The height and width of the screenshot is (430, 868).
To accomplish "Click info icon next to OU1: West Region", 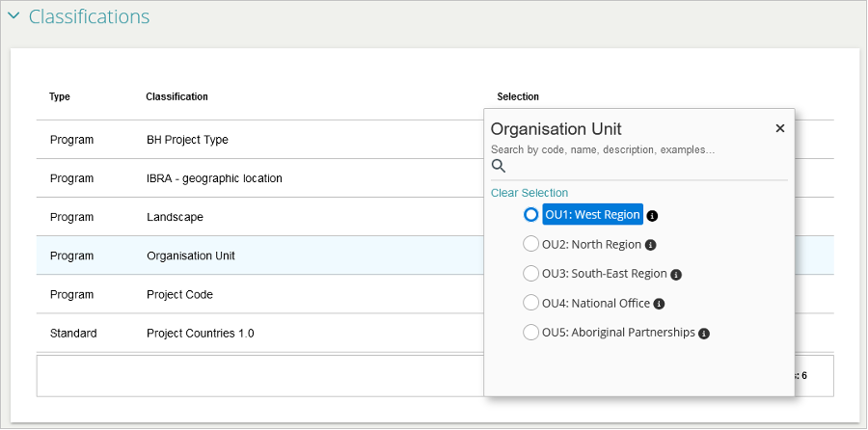I will [653, 216].
